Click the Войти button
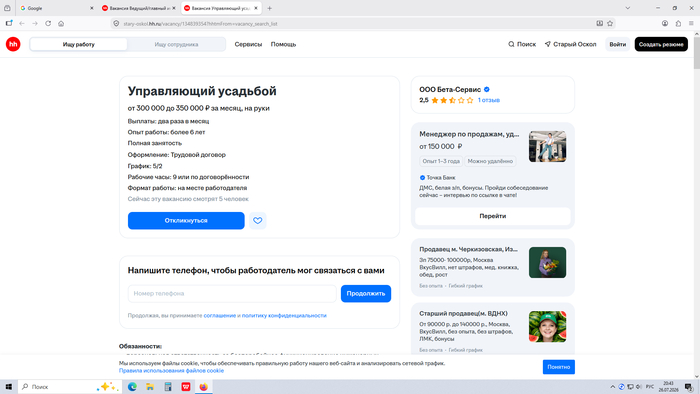 (x=617, y=44)
